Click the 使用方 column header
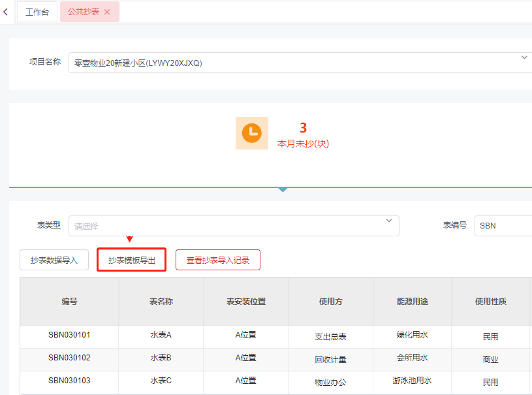532x395 pixels. tap(330, 302)
